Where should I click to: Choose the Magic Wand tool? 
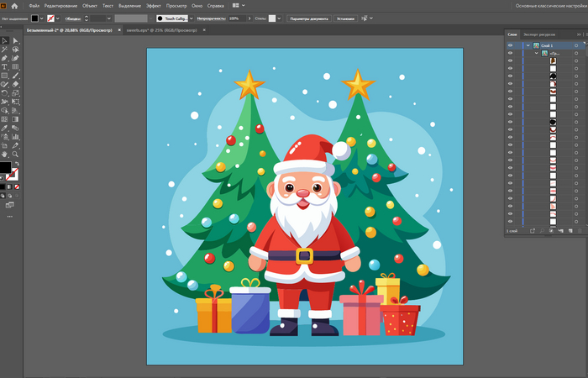click(4, 50)
